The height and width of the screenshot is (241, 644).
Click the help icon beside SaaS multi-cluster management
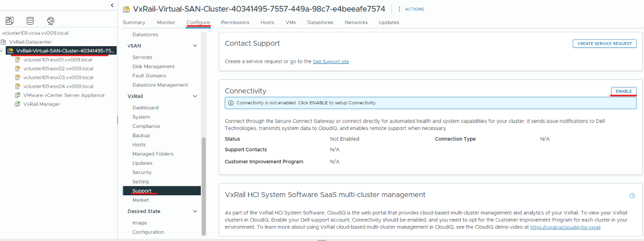click(x=632, y=195)
